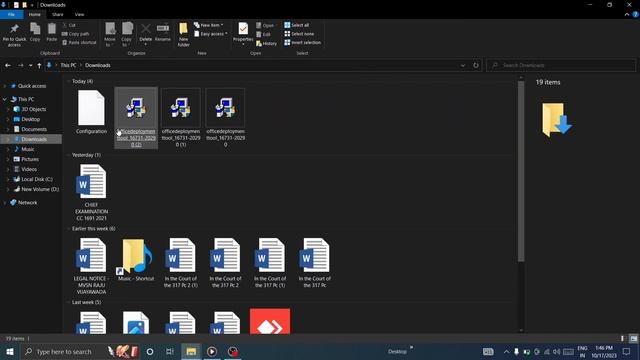Image resolution: width=640 pixels, height=360 pixels.
Task: Click Cut in the Clipboard group
Action: [x=69, y=25]
